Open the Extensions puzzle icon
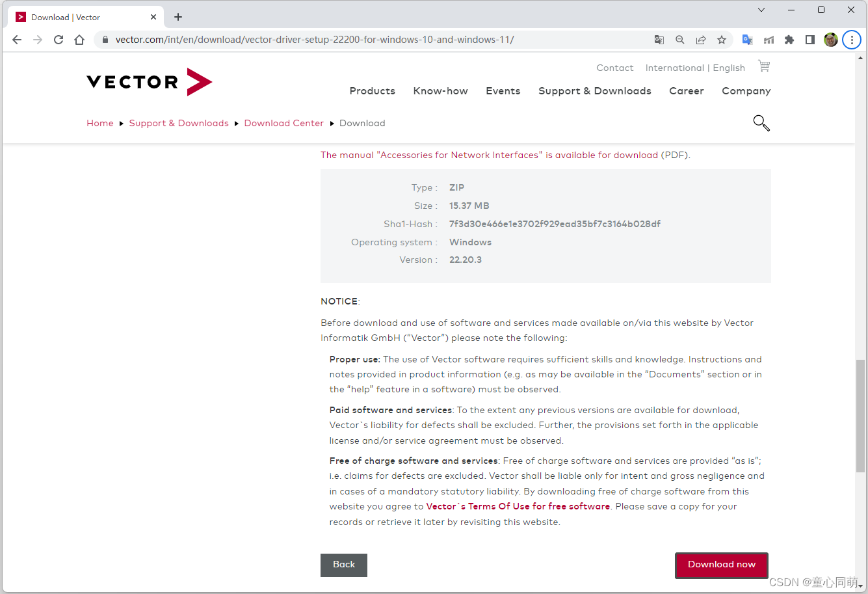The height and width of the screenshot is (594, 868). 789,40
